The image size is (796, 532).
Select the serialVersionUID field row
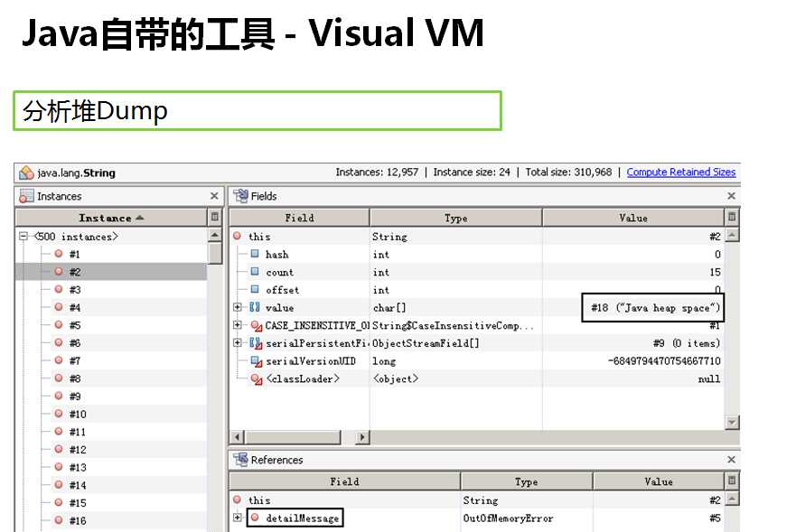click(x=477, y=361)
